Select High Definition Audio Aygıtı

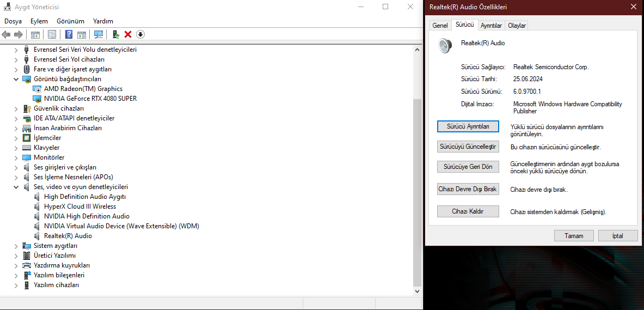[84, 197]
